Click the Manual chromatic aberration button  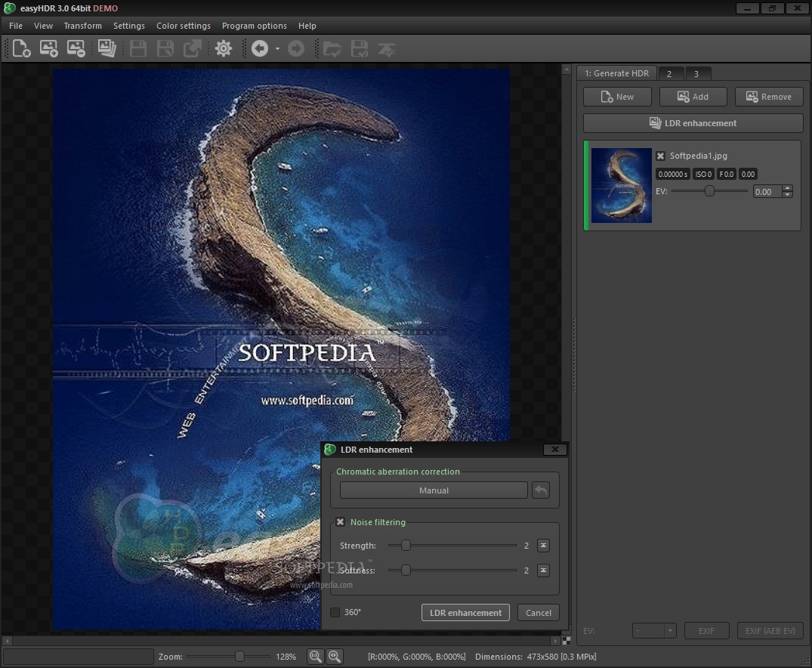(x=434, y=490)
